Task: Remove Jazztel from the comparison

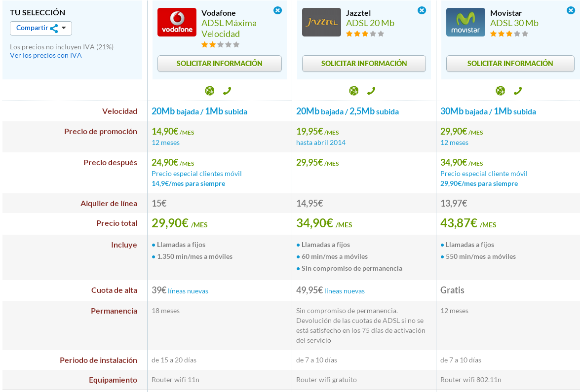Action: point(422,10)
